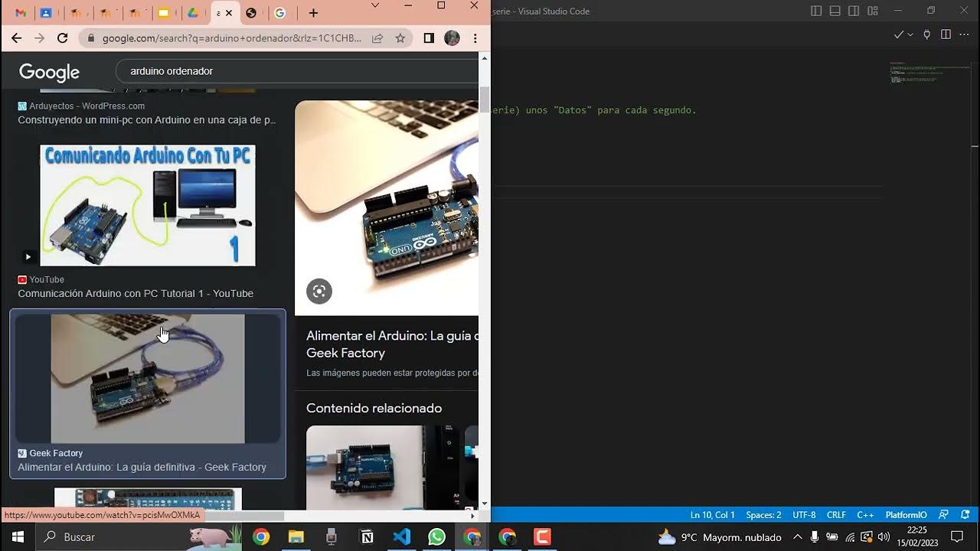
Task: Click 'PlatformIO' in status bar
Action: [906, 515]
